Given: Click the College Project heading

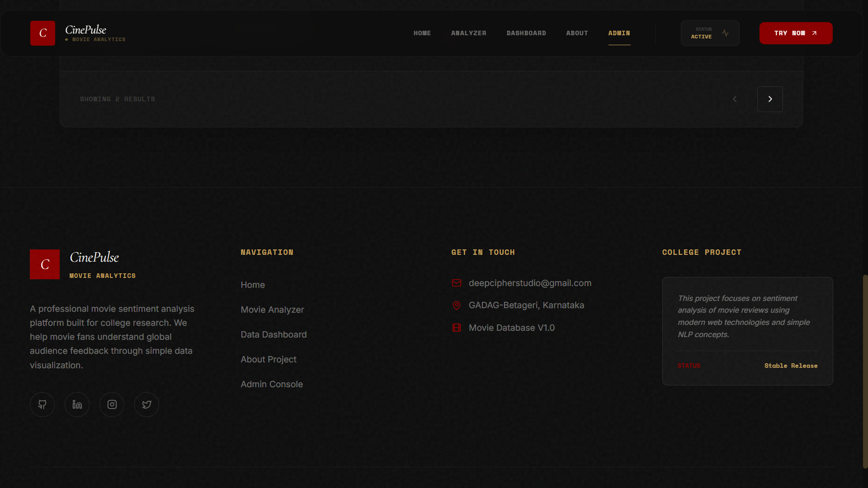Looking at the screenshot, I should [x=702, y=252].
